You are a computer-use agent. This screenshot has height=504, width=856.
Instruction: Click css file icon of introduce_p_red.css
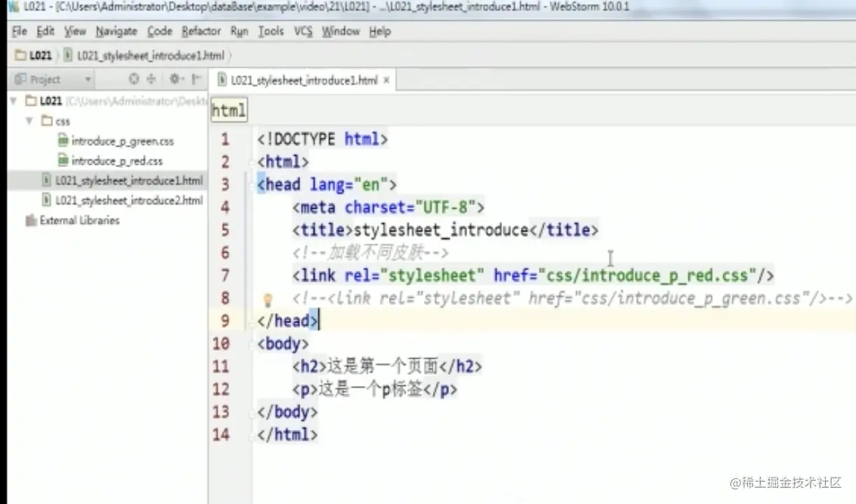[x=63, y=161]
